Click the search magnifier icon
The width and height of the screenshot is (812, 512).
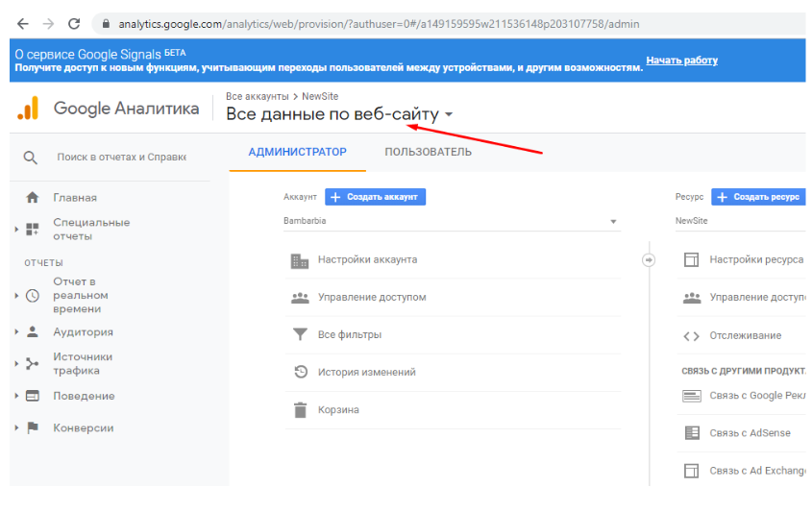(x=31, y=158)
